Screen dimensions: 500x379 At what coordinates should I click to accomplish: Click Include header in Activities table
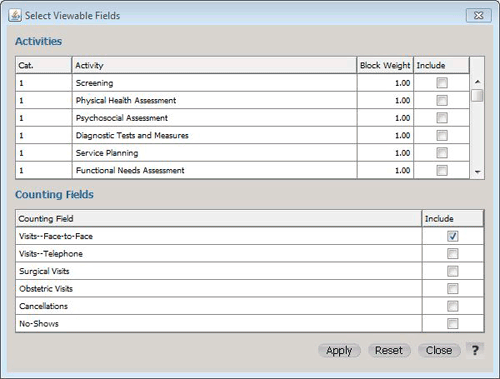442,65
